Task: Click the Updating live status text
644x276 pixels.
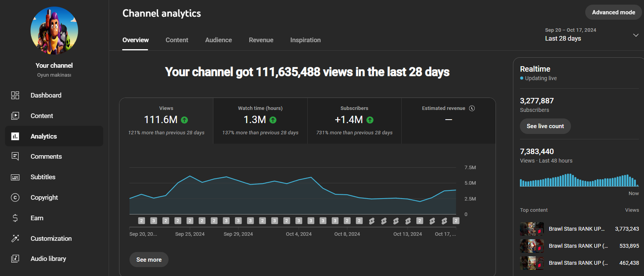Action: [x=541, y=78]
